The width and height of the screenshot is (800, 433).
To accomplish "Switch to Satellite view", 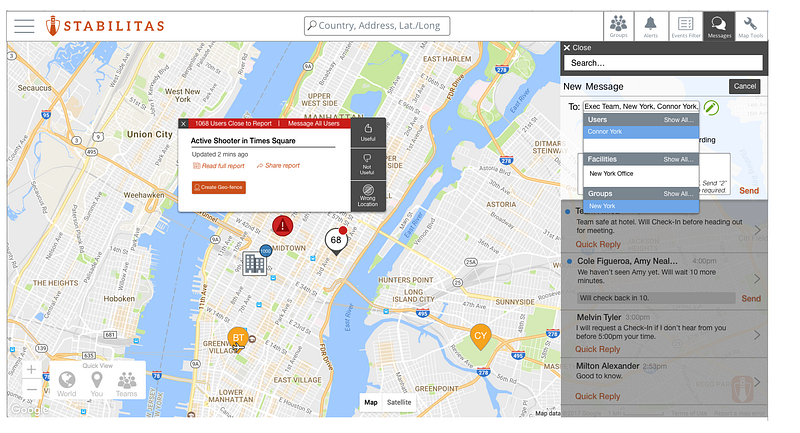I will pos(399,402).
